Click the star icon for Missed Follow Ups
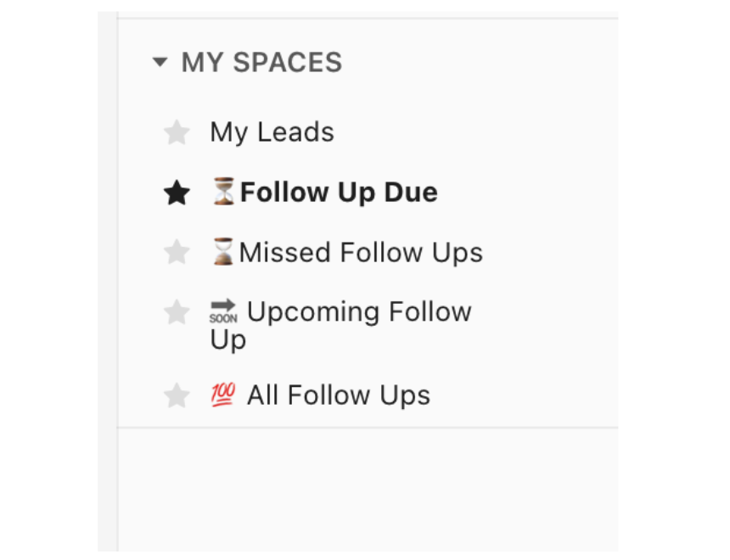Image resolution: width=730 pixels, height=560 pixels. coord(177,251)
